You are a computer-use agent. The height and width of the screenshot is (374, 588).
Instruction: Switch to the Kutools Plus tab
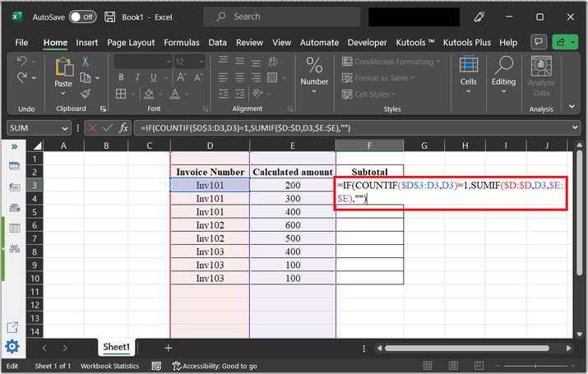pos(466,42)
